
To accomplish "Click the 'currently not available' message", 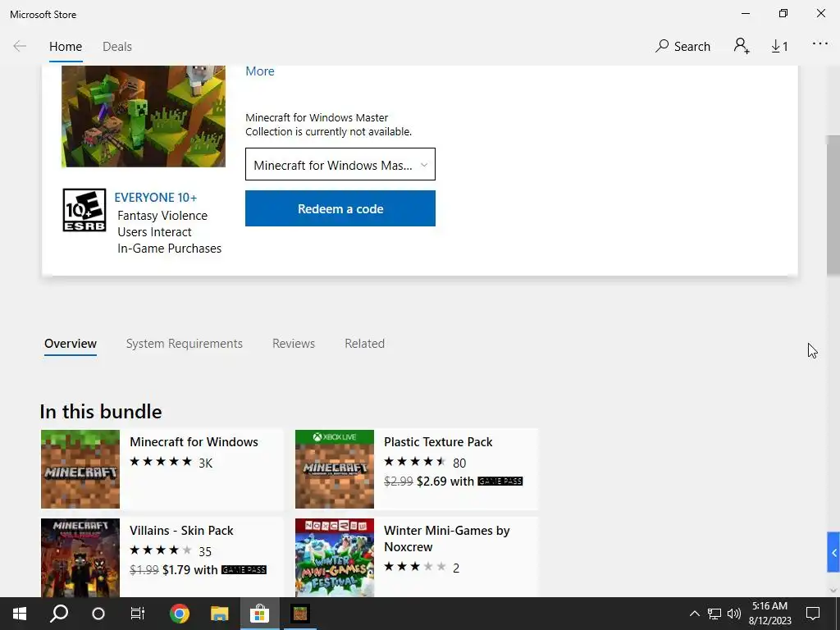I will (x=328, y=125).
